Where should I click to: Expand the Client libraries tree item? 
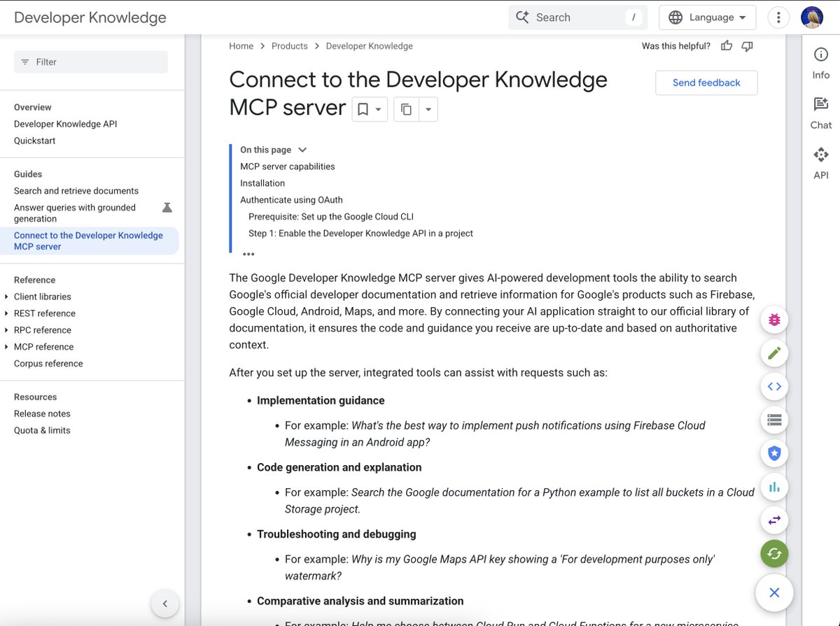(7, 297)
